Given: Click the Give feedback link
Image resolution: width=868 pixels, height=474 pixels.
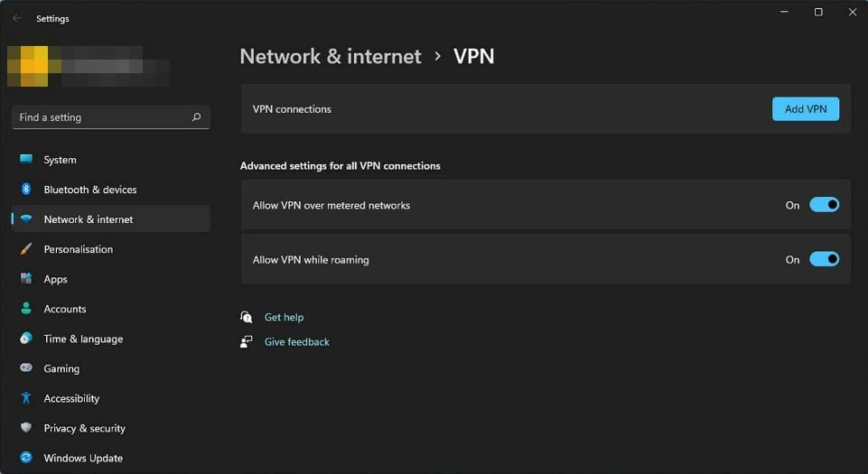Looking at the screenshot, I should (x=296, y=342).
